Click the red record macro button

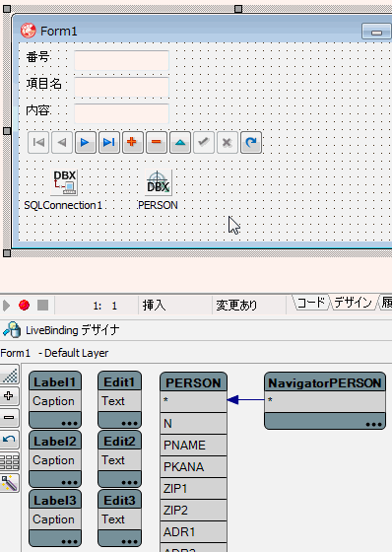[24, 306]
